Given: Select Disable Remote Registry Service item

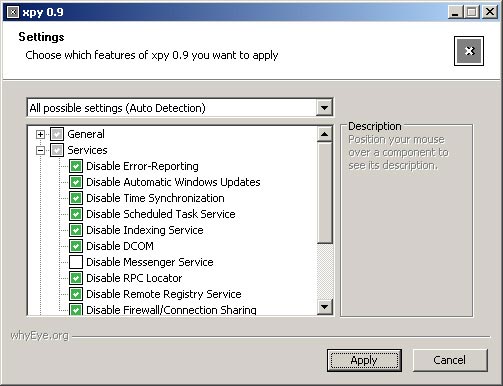Looking at the screenshot, I should coord(164,294).
